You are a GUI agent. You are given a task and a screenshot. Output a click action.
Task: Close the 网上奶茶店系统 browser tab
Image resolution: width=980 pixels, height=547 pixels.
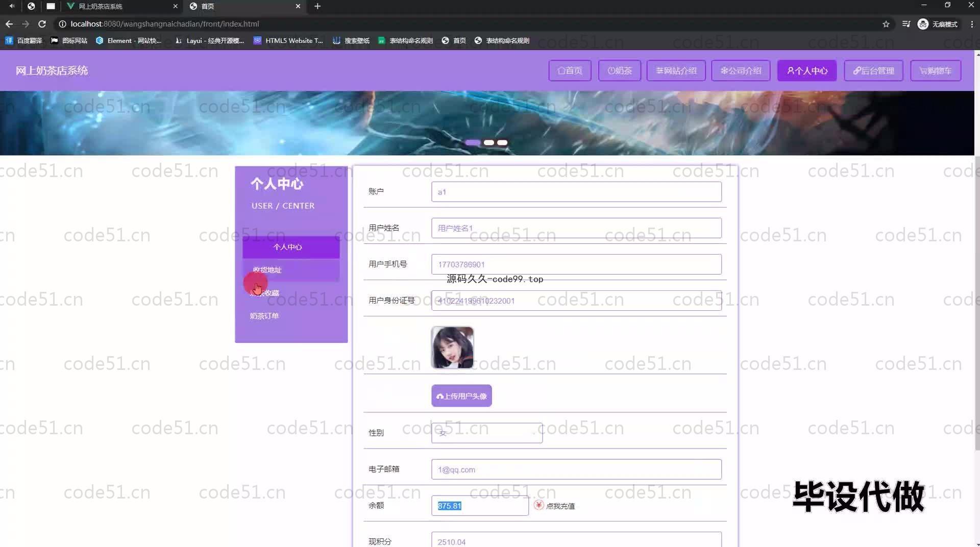pos(175,6)
